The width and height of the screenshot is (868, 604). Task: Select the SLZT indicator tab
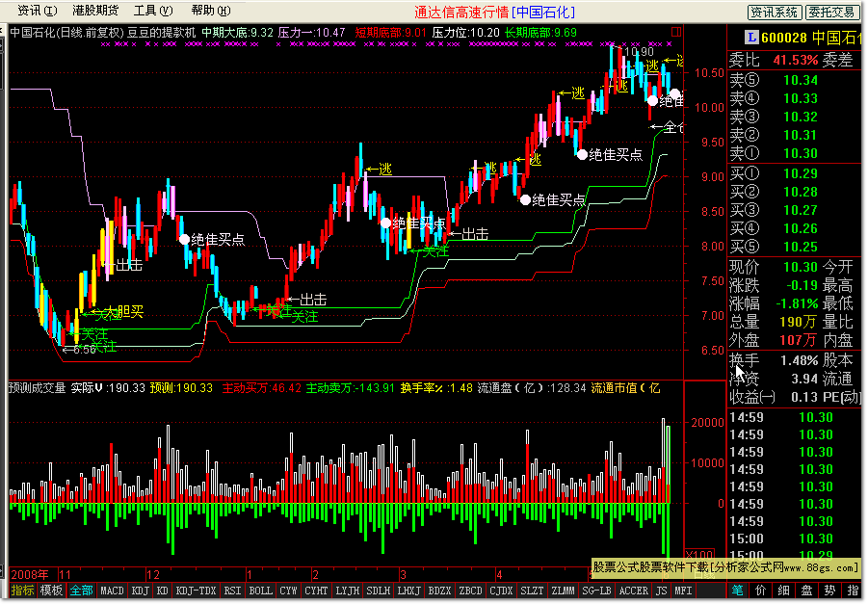click(532, 591)
